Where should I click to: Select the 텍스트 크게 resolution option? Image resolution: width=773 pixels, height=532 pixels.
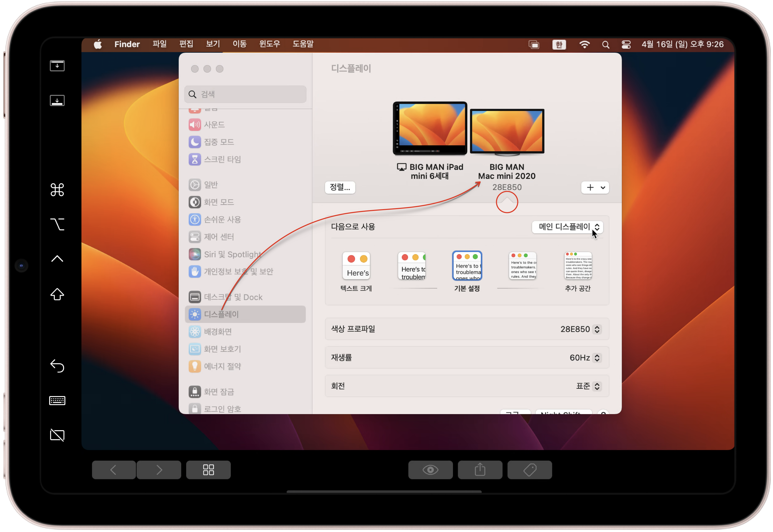[x=356, y=266]
